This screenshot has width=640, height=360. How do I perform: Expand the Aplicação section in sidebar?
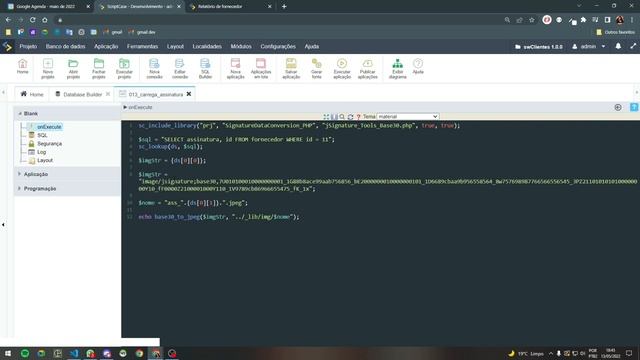click(20, 174)
